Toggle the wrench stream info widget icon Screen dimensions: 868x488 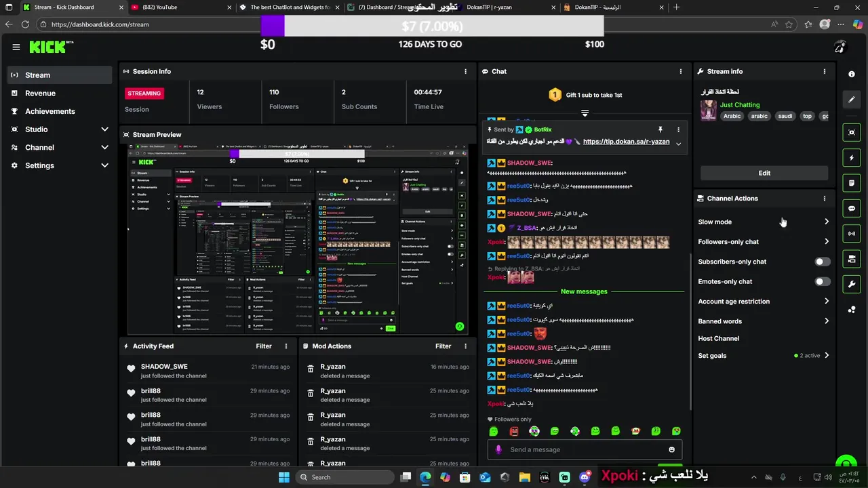tap(852, 284)
